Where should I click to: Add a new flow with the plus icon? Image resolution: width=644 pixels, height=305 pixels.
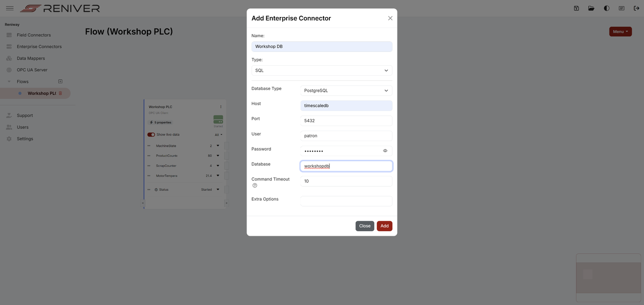click(60, 81)
